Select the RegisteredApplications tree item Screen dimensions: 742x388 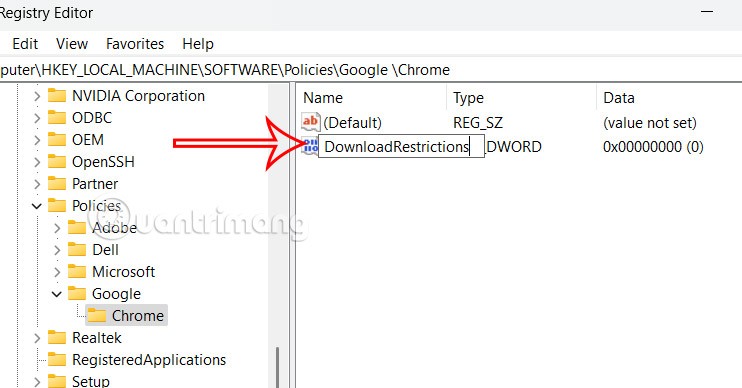click(149, 360)
